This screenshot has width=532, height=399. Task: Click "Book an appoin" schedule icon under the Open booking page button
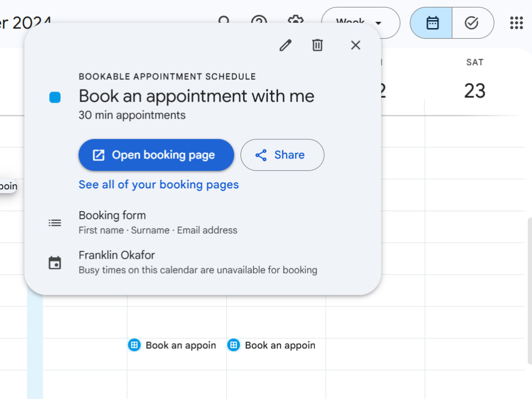135,345
